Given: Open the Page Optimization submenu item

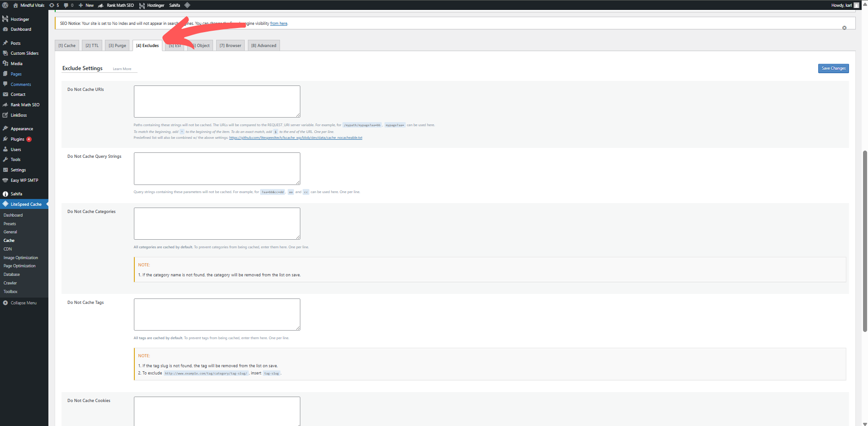Looking at the screenshot, I should tap(19, 266).
